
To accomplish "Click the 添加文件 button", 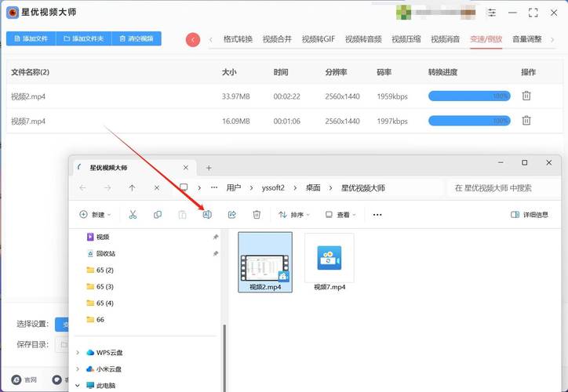I will [31, 38].
